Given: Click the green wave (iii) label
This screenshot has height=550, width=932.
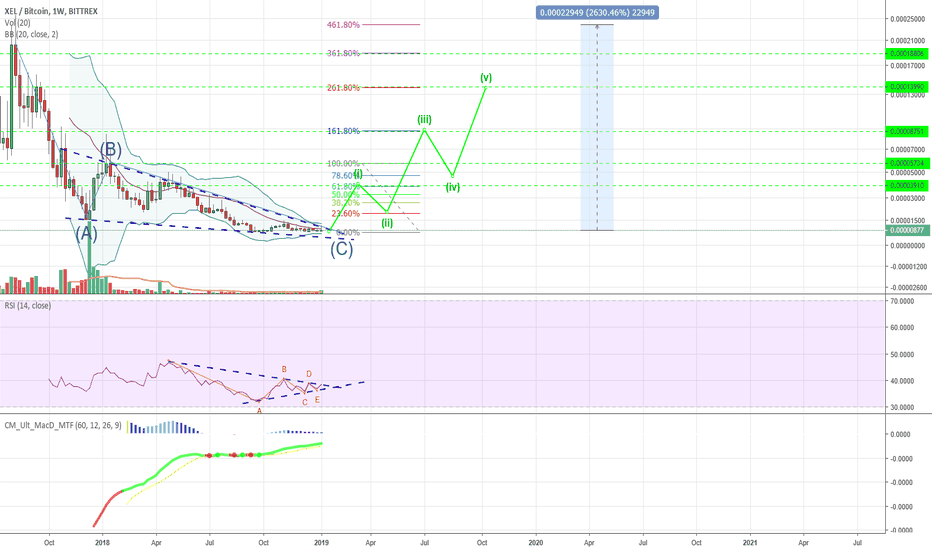Looking at the screenshot, I should [424, 119].
